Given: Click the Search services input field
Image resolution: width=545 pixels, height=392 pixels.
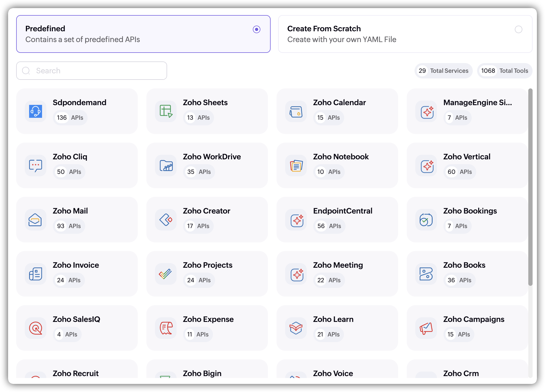Looking at the screenshot, I should 100,71.
